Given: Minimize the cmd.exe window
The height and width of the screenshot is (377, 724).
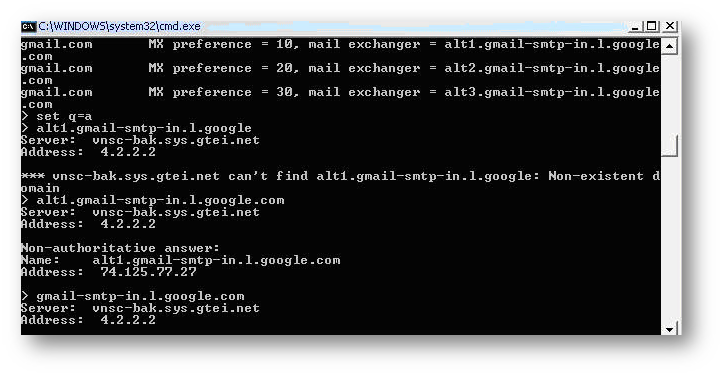Looking at the screenshot, I should [636, 26].
